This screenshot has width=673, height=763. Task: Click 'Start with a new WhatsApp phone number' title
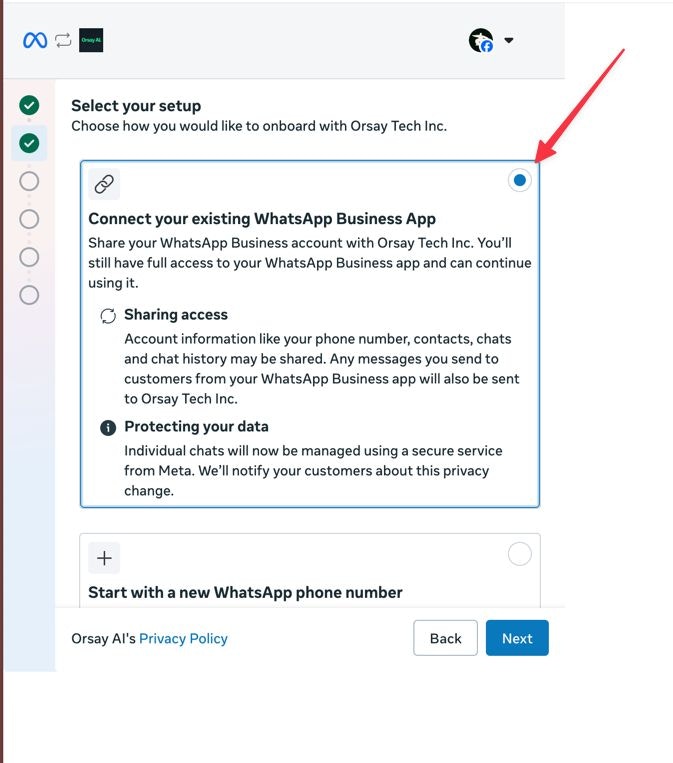tap(245, 592)
